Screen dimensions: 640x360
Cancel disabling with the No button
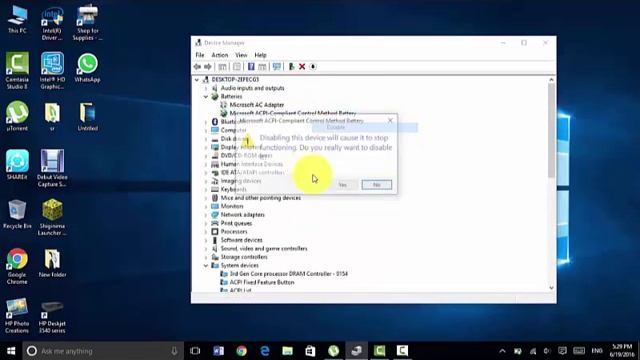[x=377, y=185]
